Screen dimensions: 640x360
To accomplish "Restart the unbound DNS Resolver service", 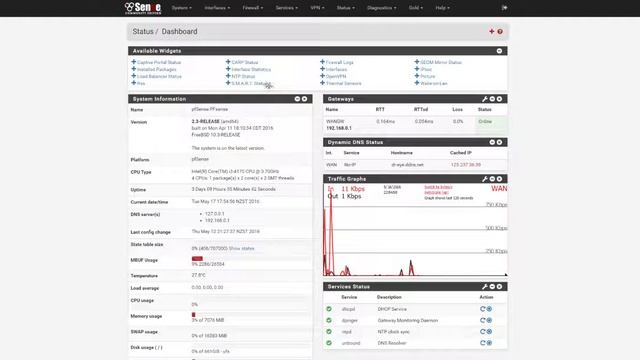I will (482, 343).
